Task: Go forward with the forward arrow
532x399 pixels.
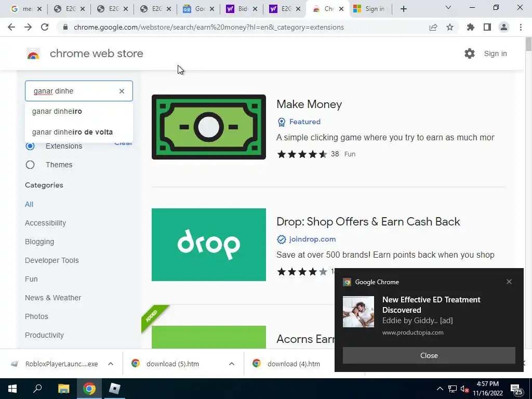Action: [x=28, y=27]
